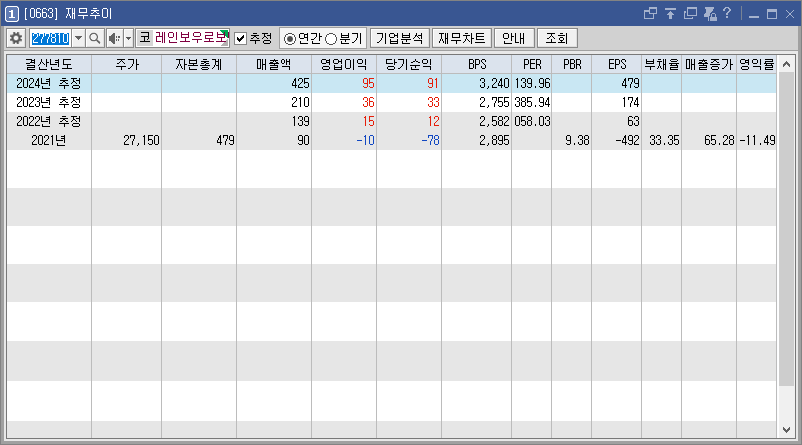The image size is (802, 445).
Task: Click the 65.28 sales growth cell
Action: (x=709, y=140)
